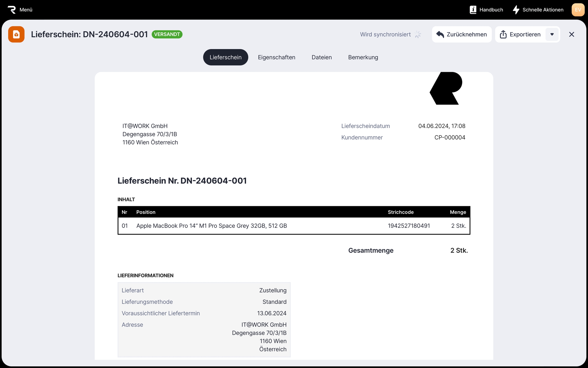Click the company logo on the document

click(x=446, y=88)
